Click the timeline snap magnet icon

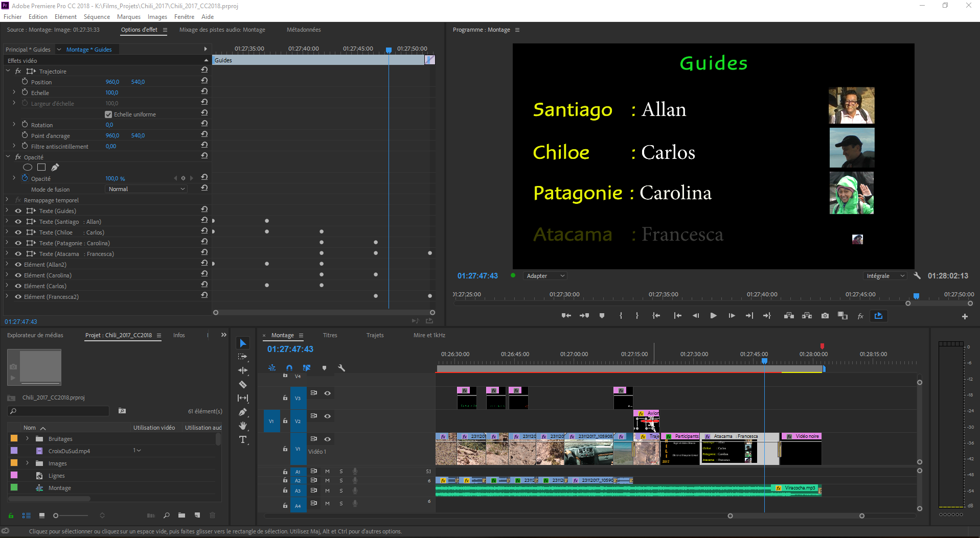point(289,368)
